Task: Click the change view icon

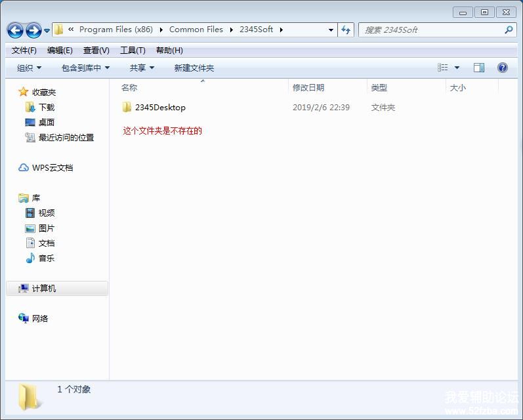Action: 443,68
